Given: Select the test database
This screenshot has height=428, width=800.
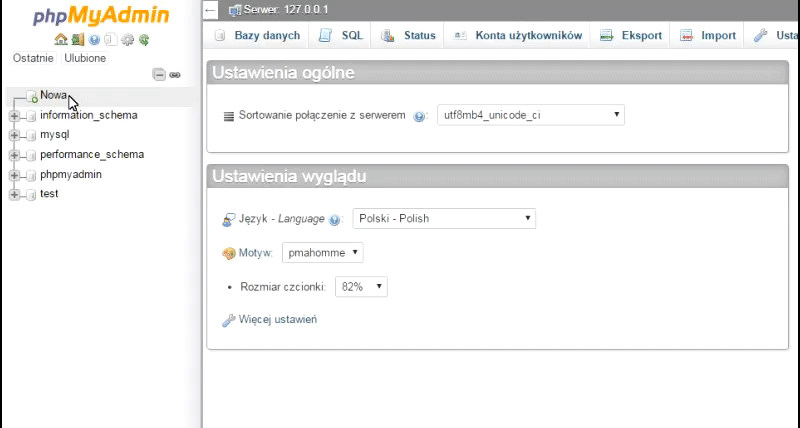Looking at the screenshot, I should coord(49,194).
